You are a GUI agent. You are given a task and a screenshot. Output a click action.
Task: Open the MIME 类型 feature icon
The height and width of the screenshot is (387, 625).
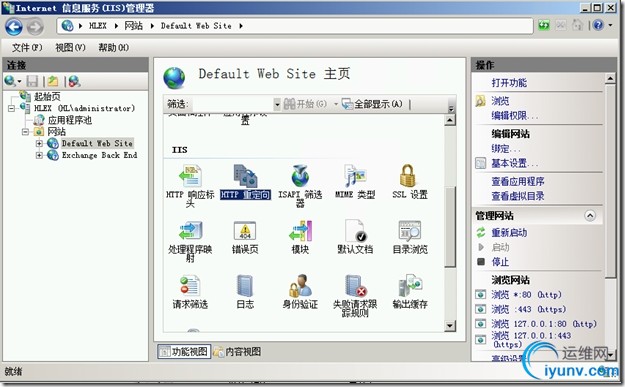(355, 176)
